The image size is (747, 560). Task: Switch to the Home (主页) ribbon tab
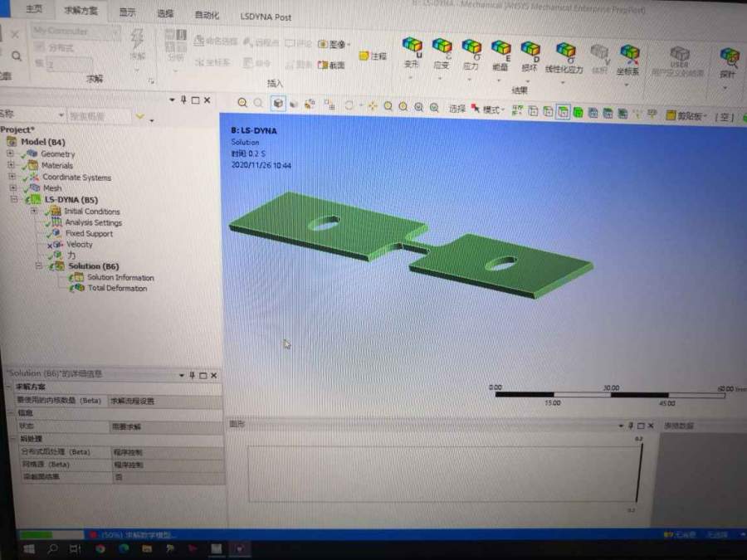pos(33,8)
